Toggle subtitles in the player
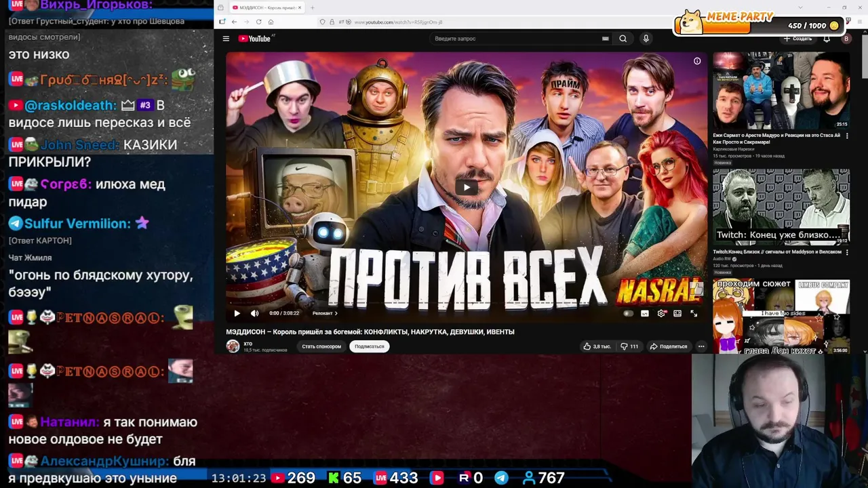 (x=644, y=313)
